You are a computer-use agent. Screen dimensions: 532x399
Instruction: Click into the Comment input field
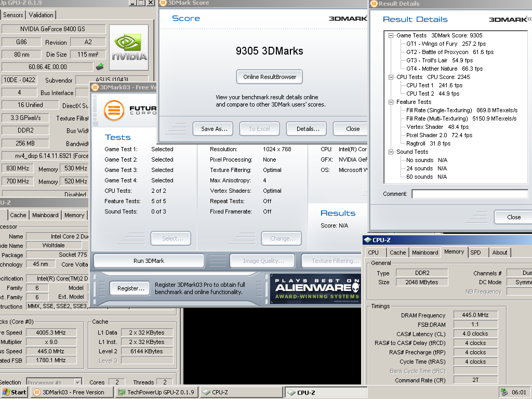pos(470,194)
